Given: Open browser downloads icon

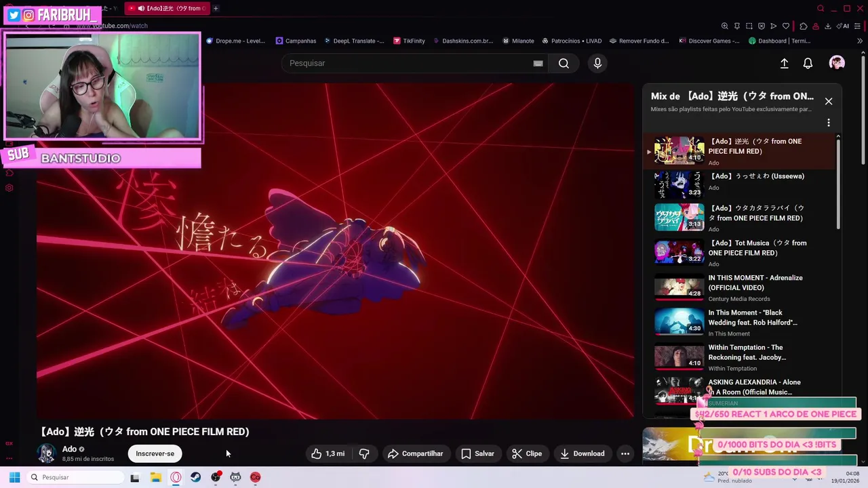Looking at the screenshot, I should coord(828,26).
